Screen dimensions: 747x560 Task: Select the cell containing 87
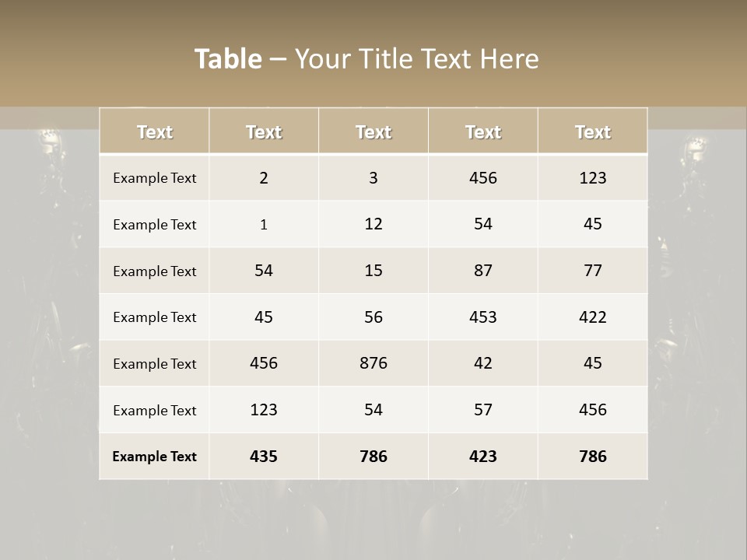tap(483, 270)
